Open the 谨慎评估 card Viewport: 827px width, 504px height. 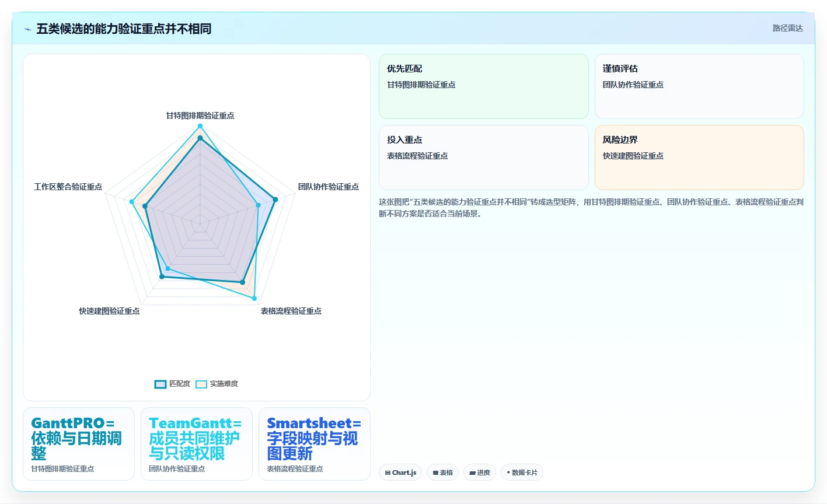(x=699, y=86)
